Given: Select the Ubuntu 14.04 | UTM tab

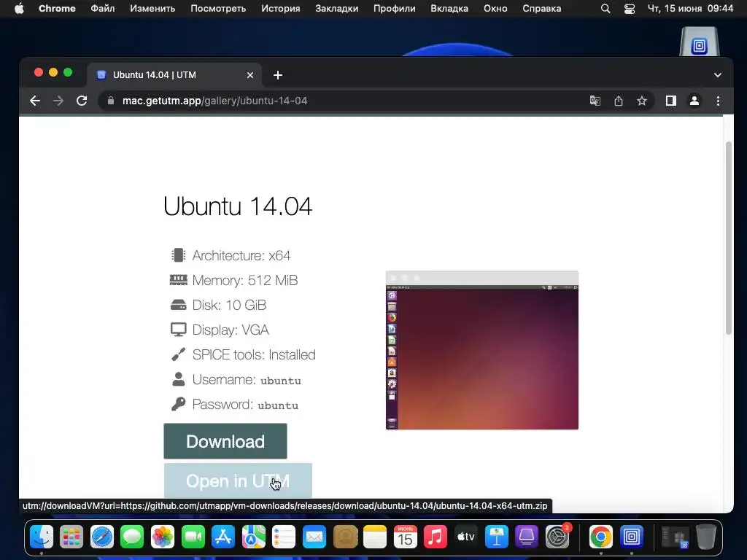Looking at the screenshot, I should tap(174, 75).
